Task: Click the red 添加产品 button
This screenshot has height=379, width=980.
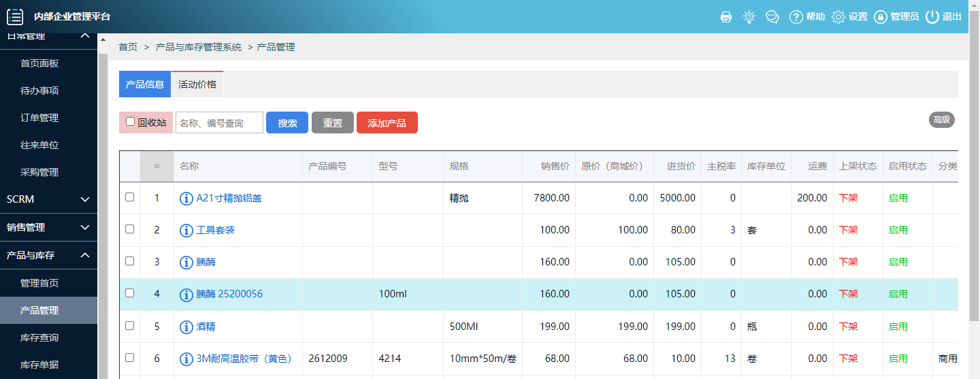Action: [387, 123]
